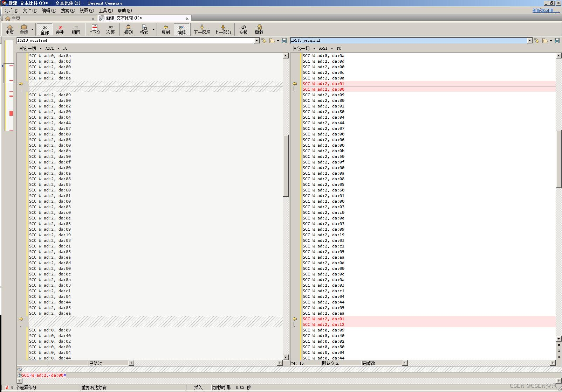Switch to the 主页 tab

click(49, 18)
